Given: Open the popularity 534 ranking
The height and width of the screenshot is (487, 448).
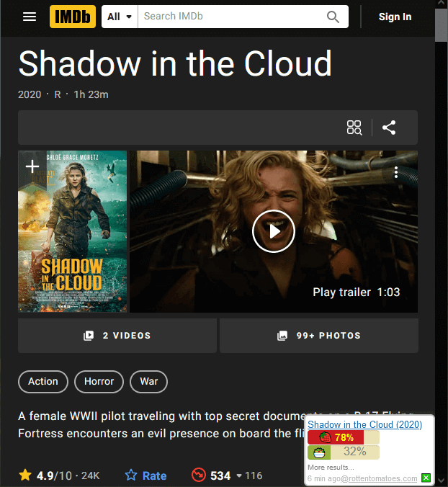Looking at the screenshot, I should coord(227,475).
